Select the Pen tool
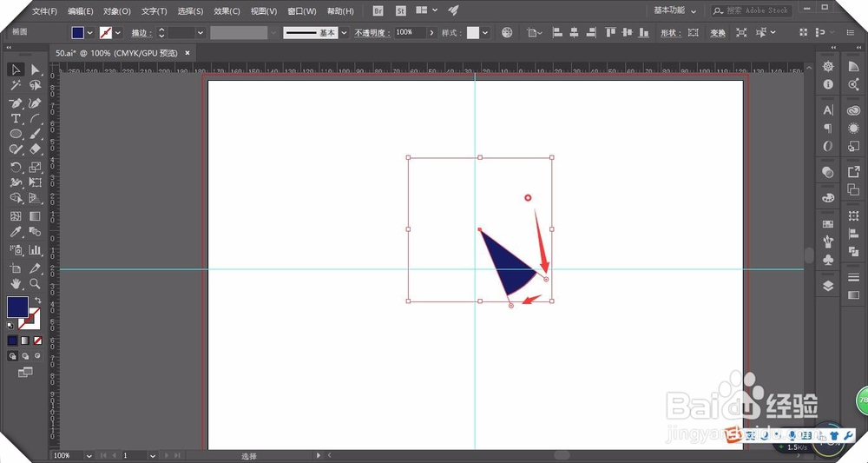868x463 pixels. [x=16, y=103]
